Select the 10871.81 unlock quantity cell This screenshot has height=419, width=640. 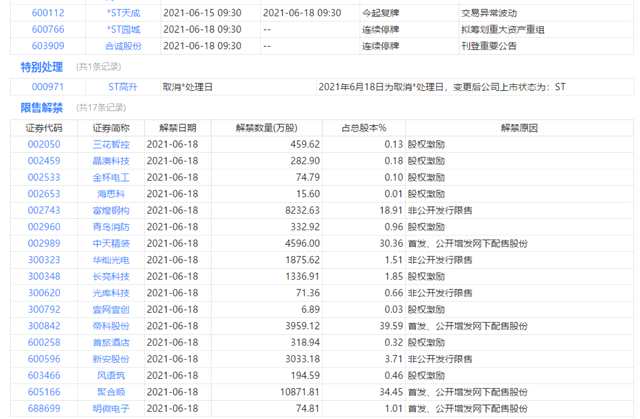[x=300, y=392]
